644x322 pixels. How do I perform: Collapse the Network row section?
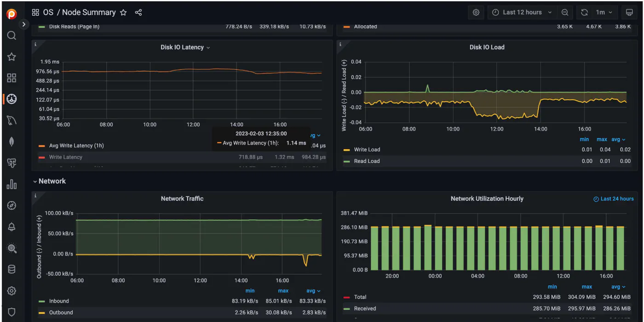49,181
